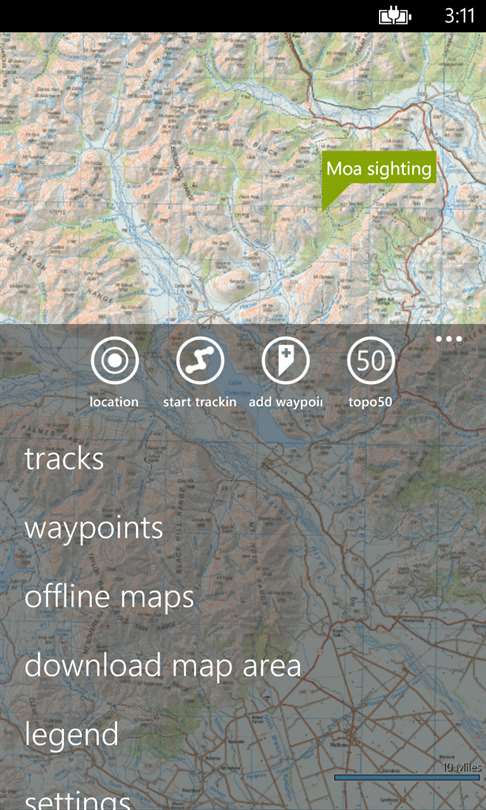Click the 10 miles scale bar
This screenshot has height=810, width=486.
pos(406,773)
